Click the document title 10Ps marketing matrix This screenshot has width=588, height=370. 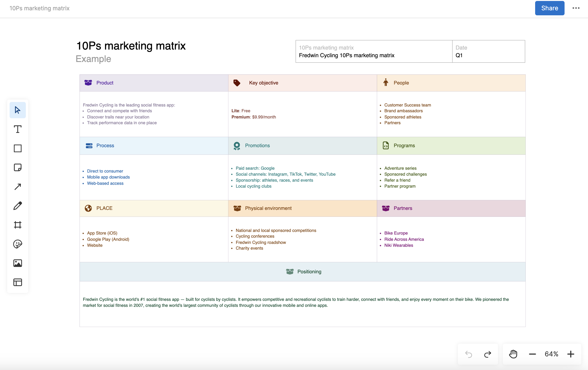[39, 8]
